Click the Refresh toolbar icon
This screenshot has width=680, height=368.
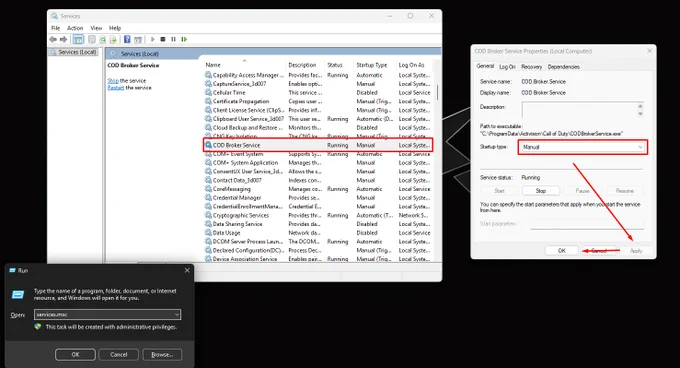click(x=102, y=39)
